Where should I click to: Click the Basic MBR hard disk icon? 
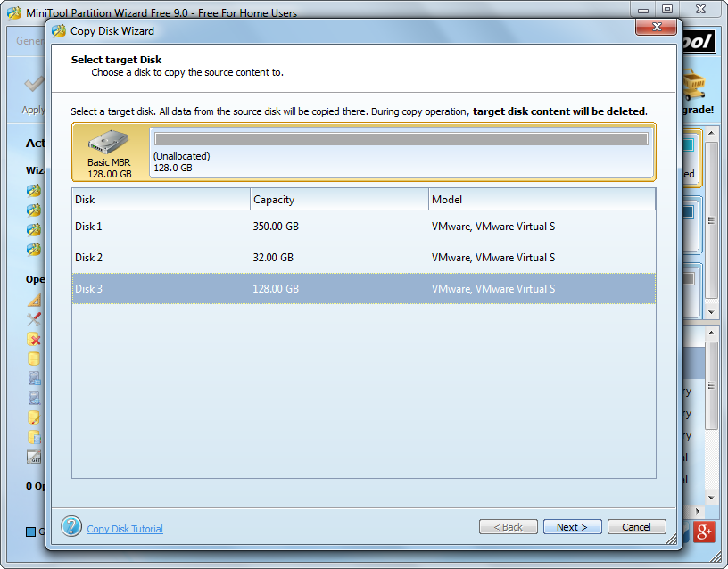click(x=109, y=142)
